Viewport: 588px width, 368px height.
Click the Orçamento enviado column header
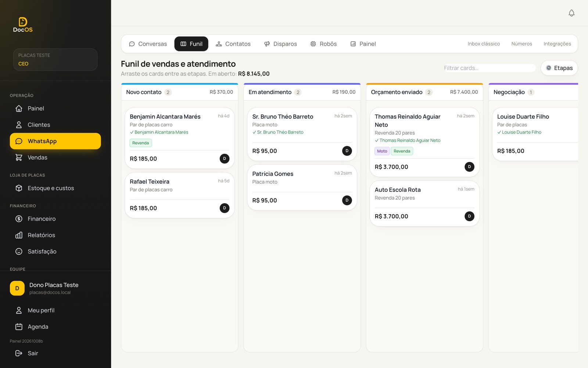[424, 92]
